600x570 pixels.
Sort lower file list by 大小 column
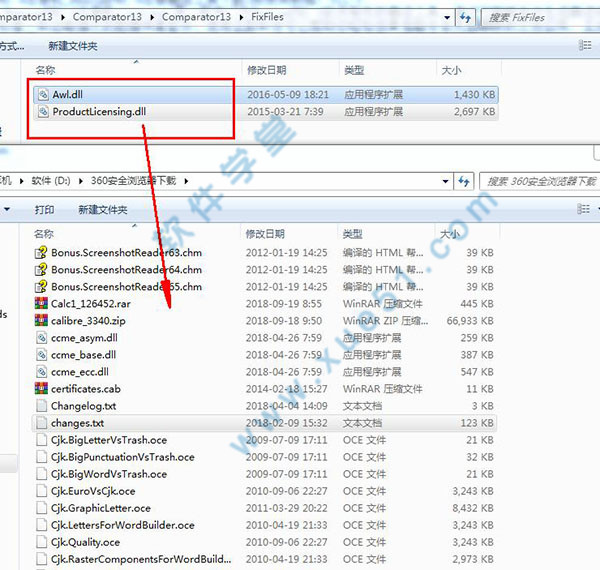[x=451, y=232]
